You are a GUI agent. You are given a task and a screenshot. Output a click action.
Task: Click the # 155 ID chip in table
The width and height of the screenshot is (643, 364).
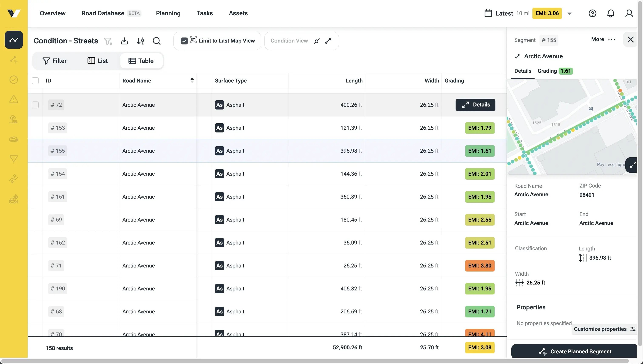57,151
